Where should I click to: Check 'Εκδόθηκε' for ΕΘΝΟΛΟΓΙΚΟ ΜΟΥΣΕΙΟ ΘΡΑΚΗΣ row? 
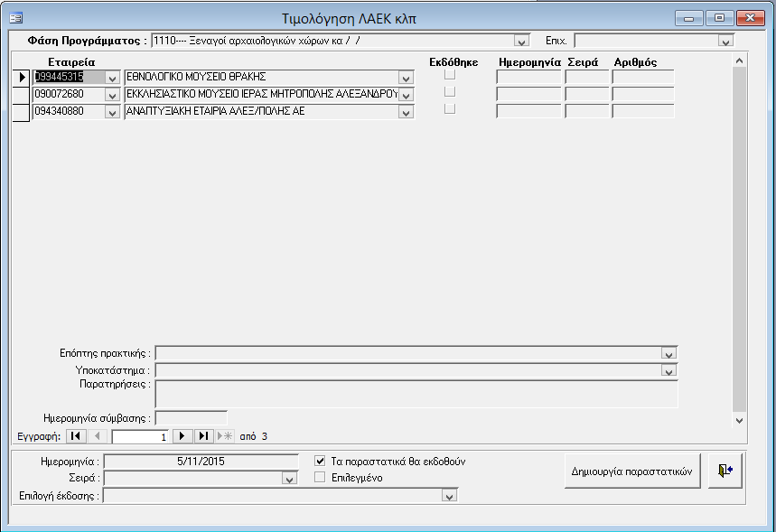(x=450, y=75)
